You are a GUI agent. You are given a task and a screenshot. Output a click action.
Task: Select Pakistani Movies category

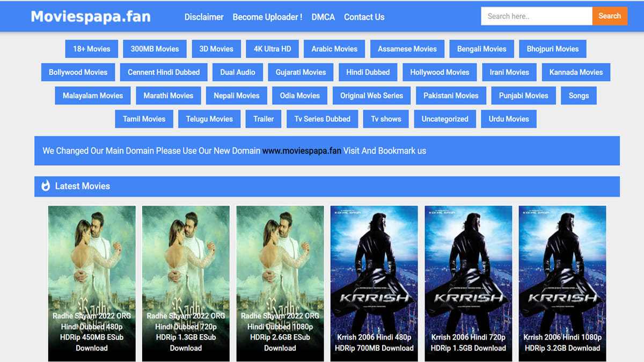pyautogui.click(x=451, y=96)
